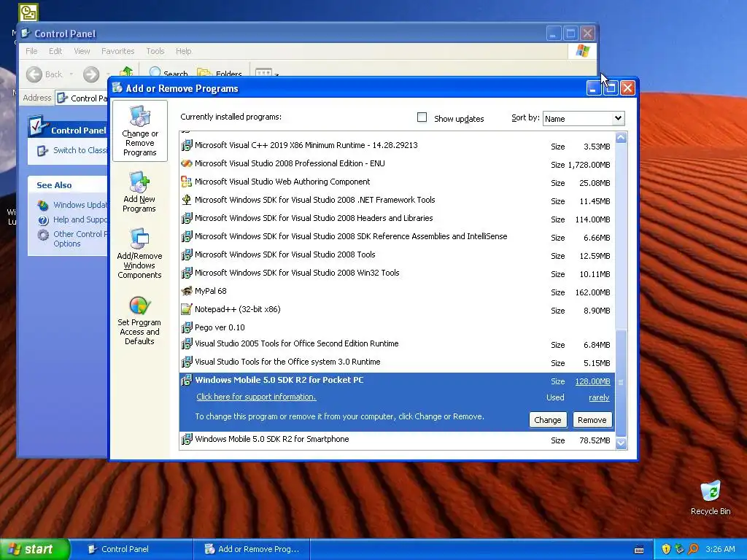
Task: Select SDK Reference Assemblies and IntelliSense row
Action: (x=397, y=237)
